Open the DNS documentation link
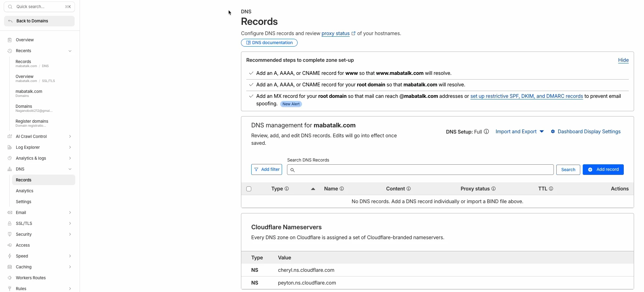The width and height of the screenshot is (644, 292). coord(269,43)
